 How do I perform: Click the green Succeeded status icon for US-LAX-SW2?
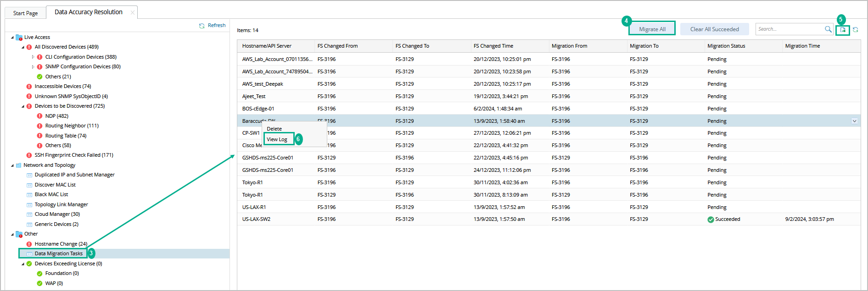711,220
